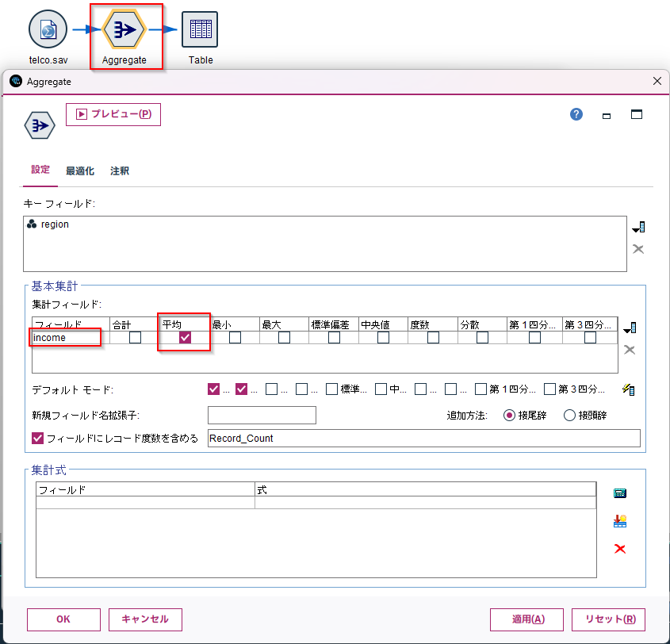Open expression builder calculator icon
670x644 pixels.
coord(620,493)
